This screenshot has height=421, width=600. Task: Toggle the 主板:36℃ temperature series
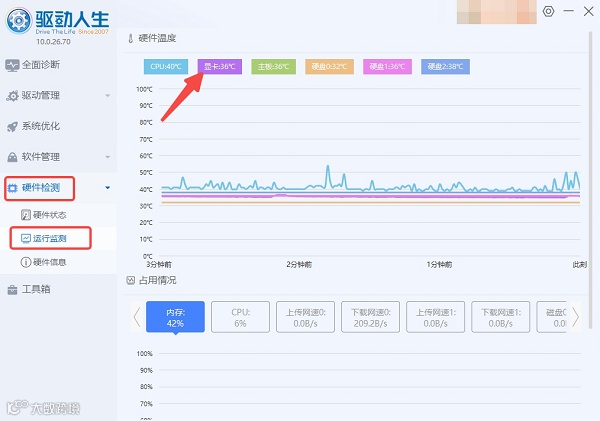274,67
